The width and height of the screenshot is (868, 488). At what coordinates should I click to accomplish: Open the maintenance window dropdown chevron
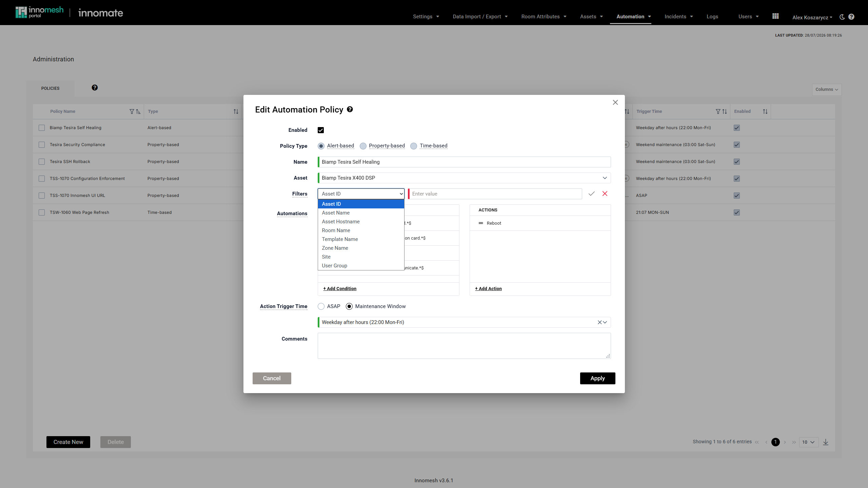pos(605,322)
